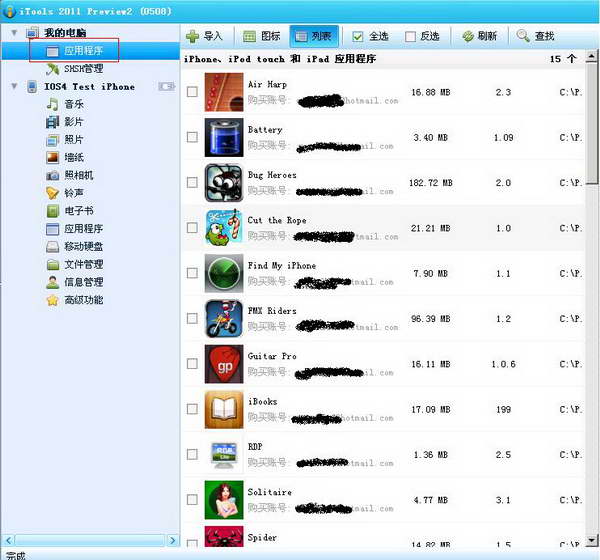Click the app list scroll up arrow

(x=592, y=56)
